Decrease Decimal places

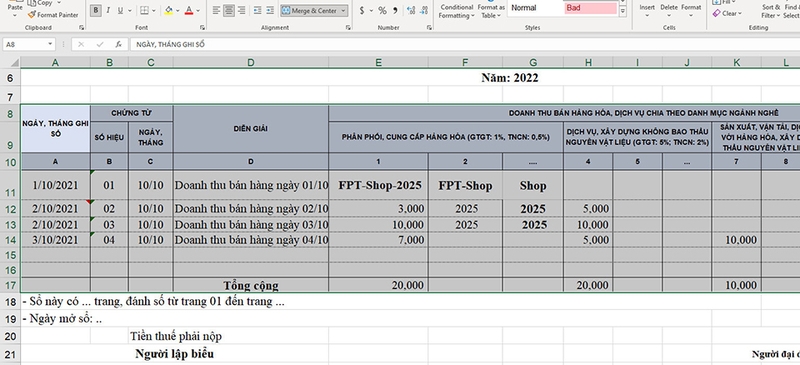[424, 10]
